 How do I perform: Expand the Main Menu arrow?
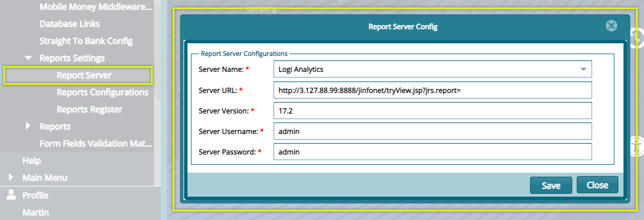pyautogui.click(x=11, y=178)
